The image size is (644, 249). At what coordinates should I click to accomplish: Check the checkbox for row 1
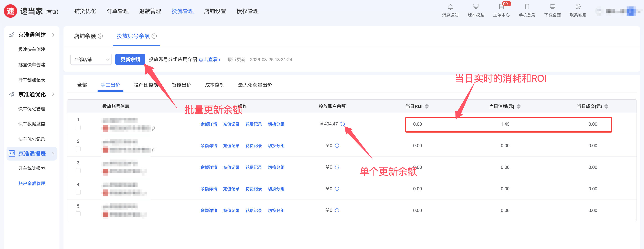click(78, 128)
